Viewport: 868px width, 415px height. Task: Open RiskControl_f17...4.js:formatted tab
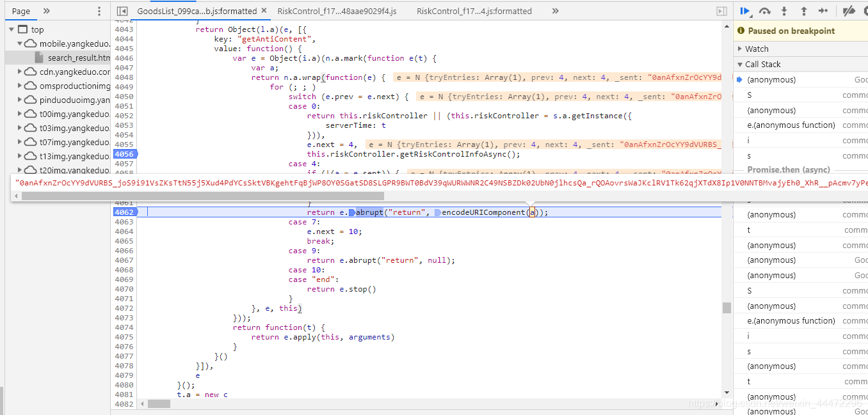[x=474, y=11]
